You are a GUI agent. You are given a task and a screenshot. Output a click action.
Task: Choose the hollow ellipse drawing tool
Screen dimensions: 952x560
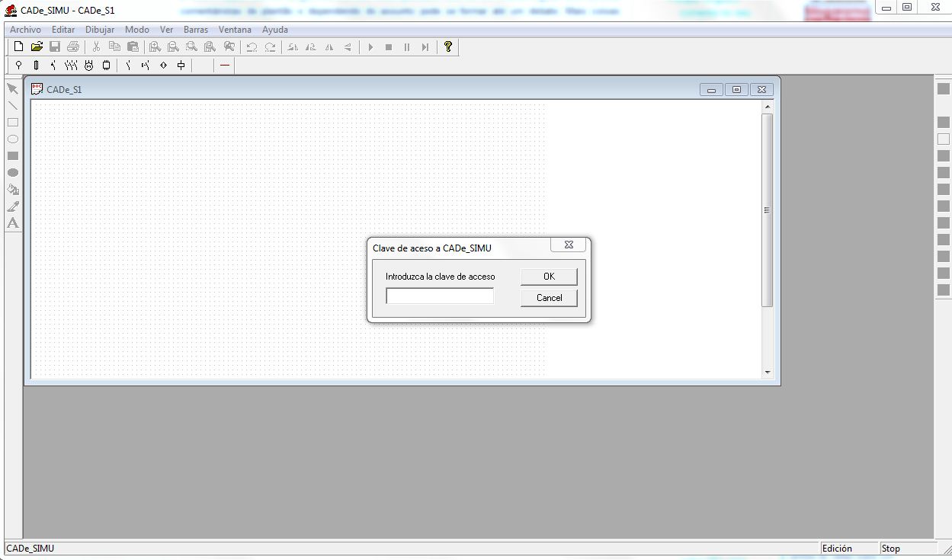pyautogui.click(x=13, y=139)
